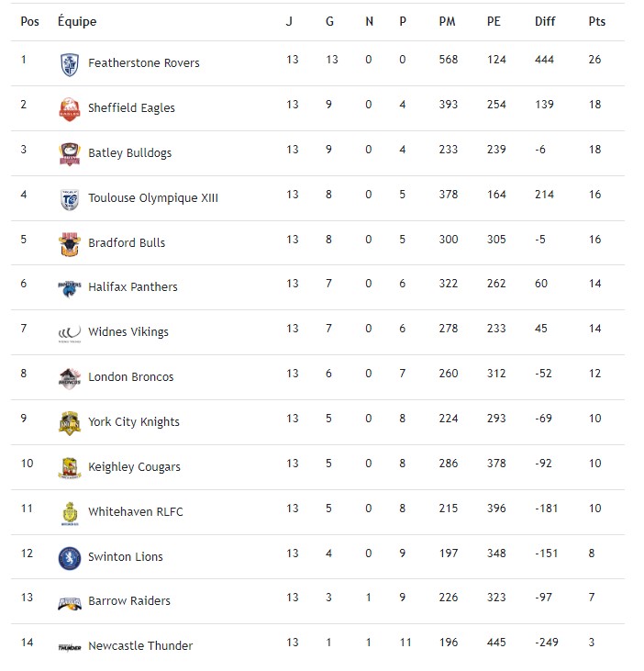This screenshot has width=644, height=671.
Task: Select the Widnes Vikings logo
Action: click(x=70, y=333)
